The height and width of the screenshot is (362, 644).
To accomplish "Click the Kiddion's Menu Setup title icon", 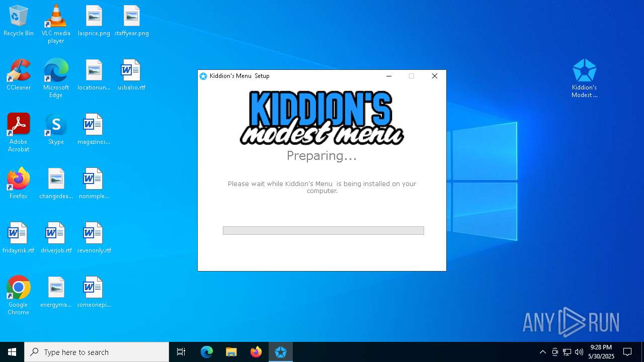I will point(203,76).
